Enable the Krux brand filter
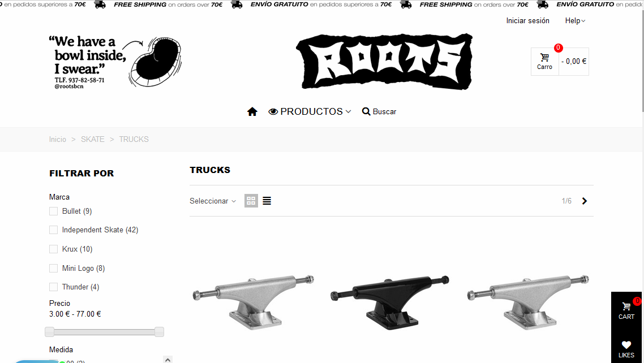Screen dimensions: 644x363 pyautogui.click(x=53, y=249)
